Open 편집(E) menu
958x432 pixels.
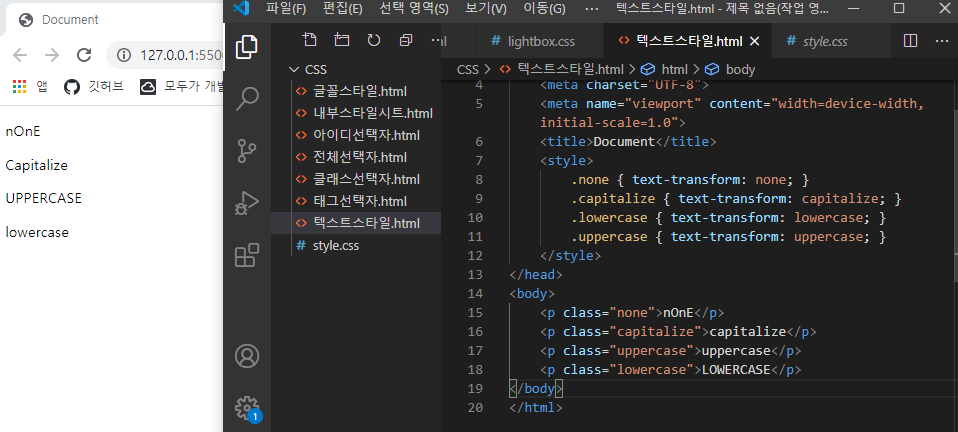pos(342,9)
